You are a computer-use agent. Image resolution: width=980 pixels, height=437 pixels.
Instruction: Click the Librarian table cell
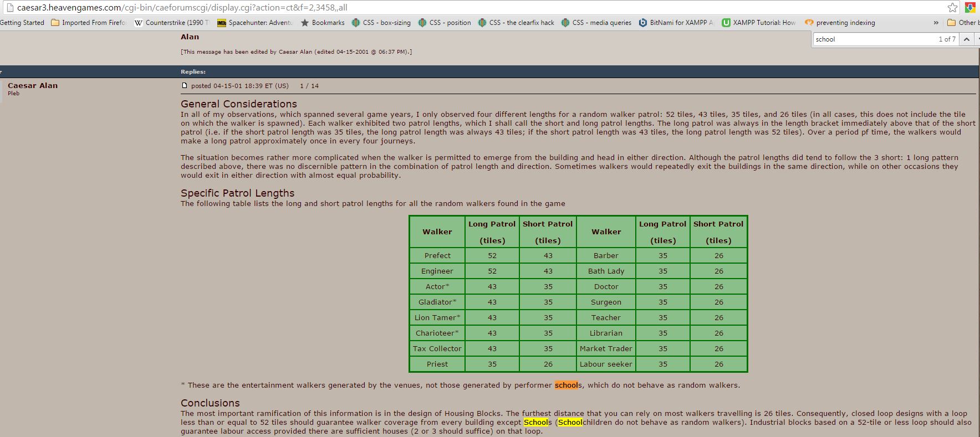606,333
